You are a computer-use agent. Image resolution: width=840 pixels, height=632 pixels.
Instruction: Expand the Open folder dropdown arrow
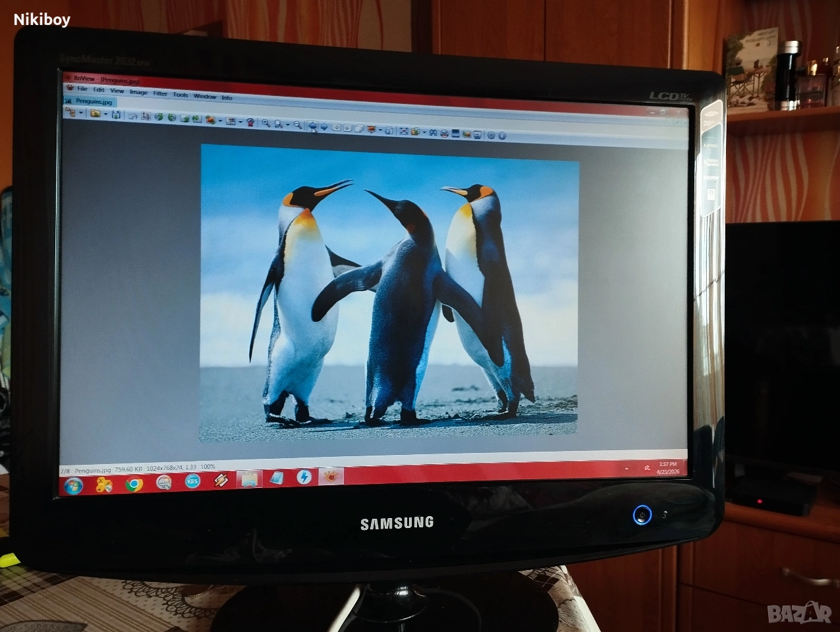tap(105, 115)
